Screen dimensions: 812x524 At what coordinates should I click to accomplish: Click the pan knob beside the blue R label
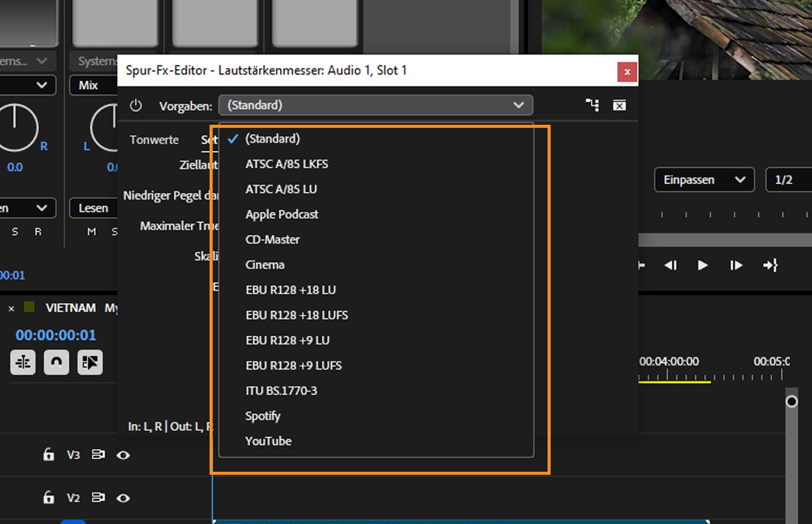[x=15, y=128]
